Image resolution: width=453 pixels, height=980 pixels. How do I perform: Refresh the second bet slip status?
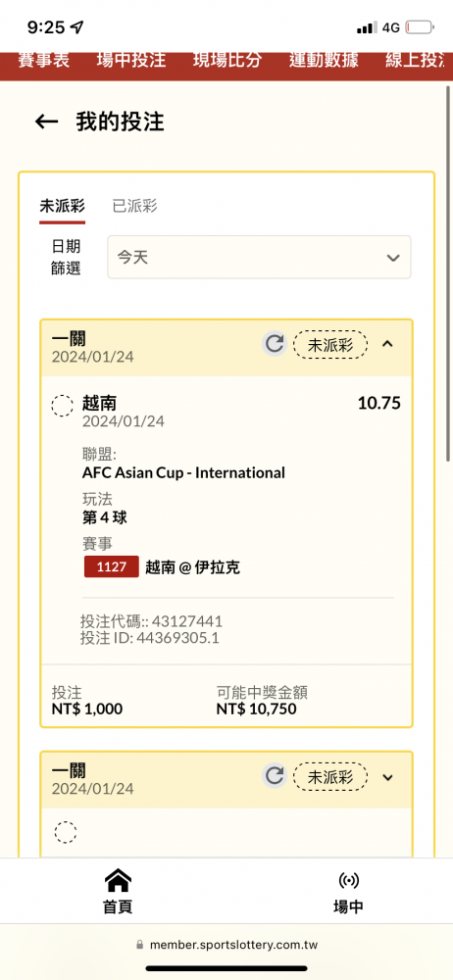(x=274, y=776)
